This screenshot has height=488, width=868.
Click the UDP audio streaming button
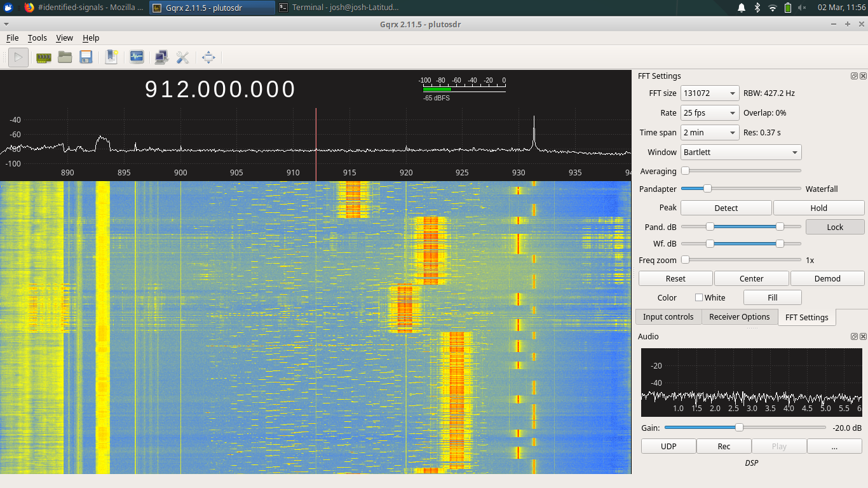pyautogui.click(x=668, y=446)
